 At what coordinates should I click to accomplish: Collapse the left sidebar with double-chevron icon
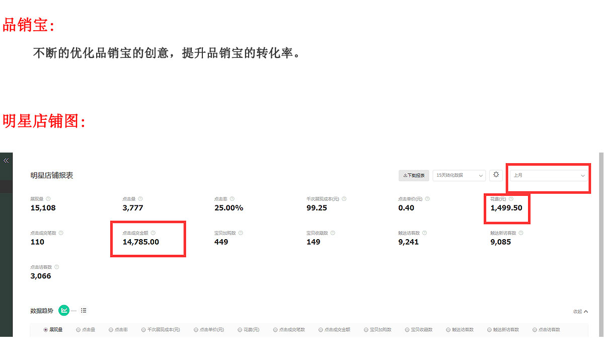pyautogui.click(x=6, y=161)
